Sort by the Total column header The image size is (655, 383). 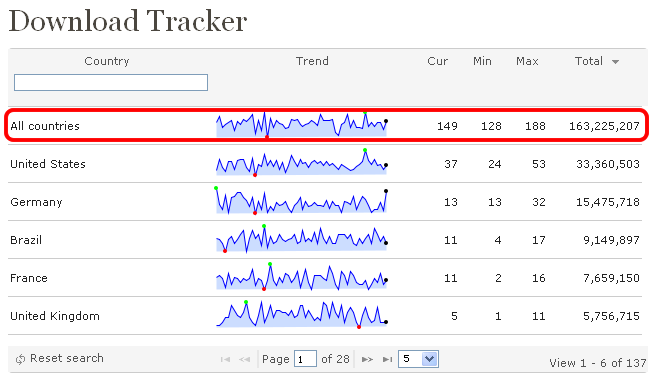pos(589,61)
